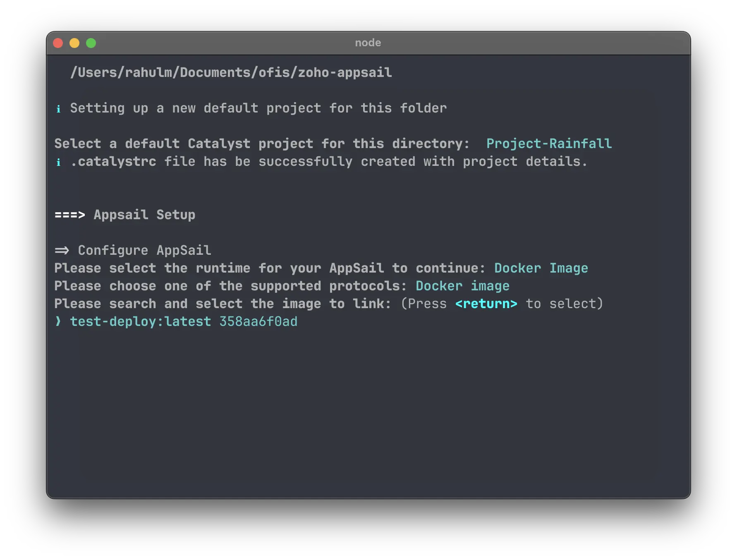Select the Docker image protocol value
Screen dimensions: 737x560
pos(462,286)
